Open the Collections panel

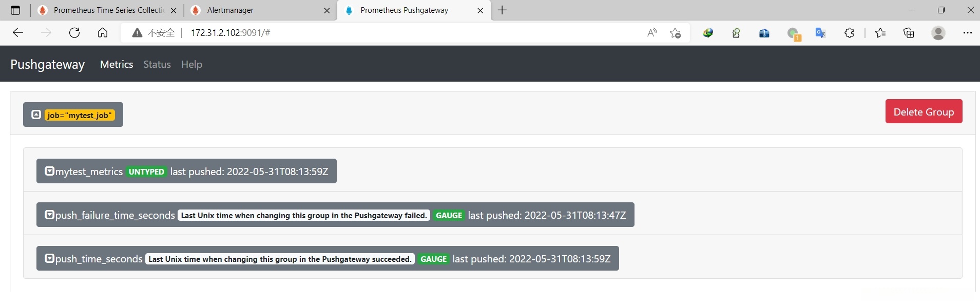tap(909, 33)
